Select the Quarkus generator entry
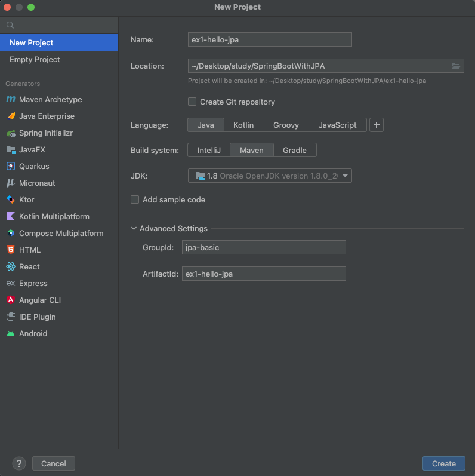The height and width of the screenshot is (476, 475). point(59,167)
